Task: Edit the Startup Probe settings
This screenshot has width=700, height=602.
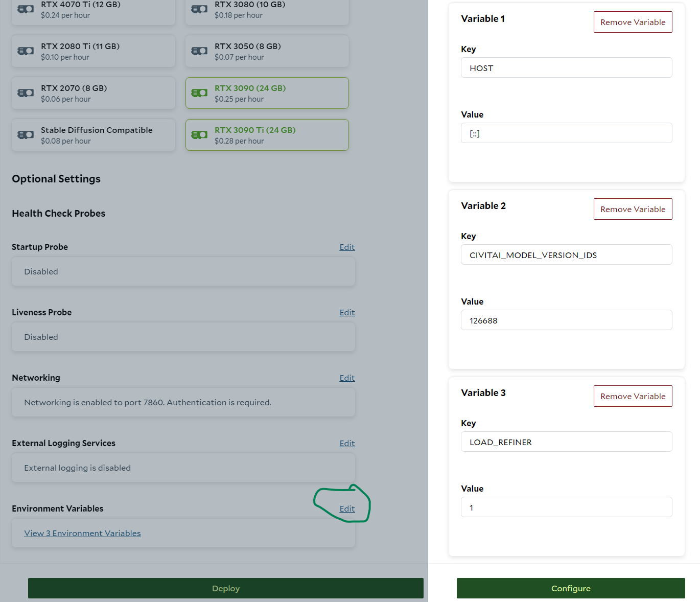Action: [347, 247]
